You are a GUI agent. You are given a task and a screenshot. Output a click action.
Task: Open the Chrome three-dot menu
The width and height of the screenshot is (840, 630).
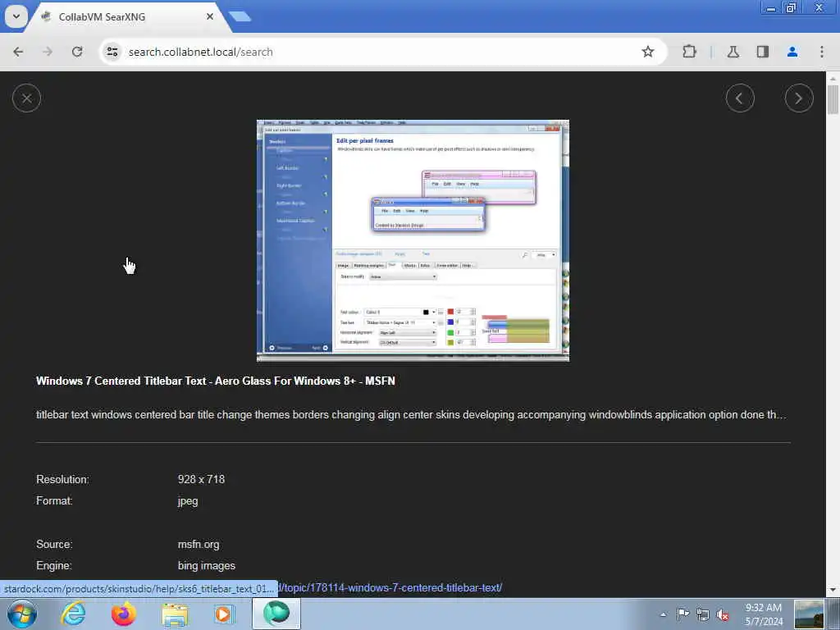(821, 52)
